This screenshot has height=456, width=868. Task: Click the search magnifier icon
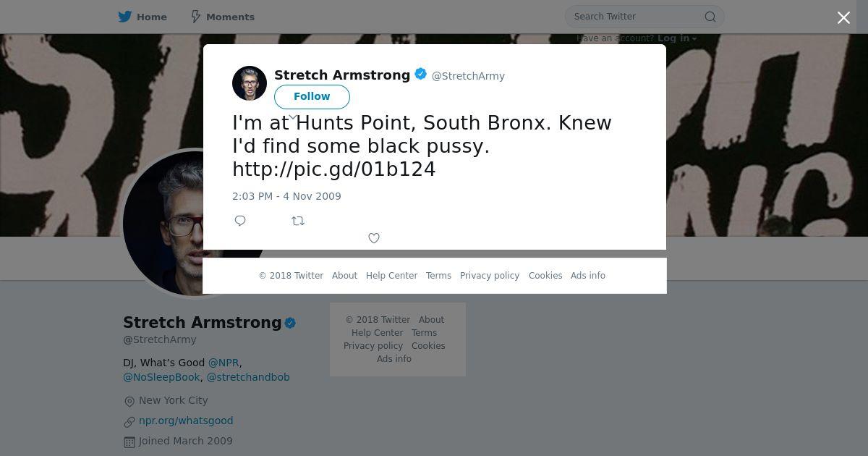coord(710,17)
